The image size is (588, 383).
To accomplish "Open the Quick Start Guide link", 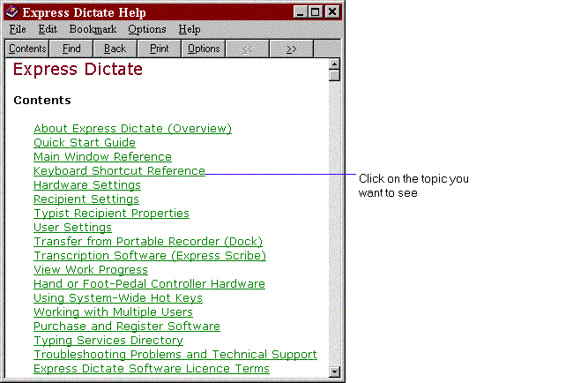I will click(85, 143).
